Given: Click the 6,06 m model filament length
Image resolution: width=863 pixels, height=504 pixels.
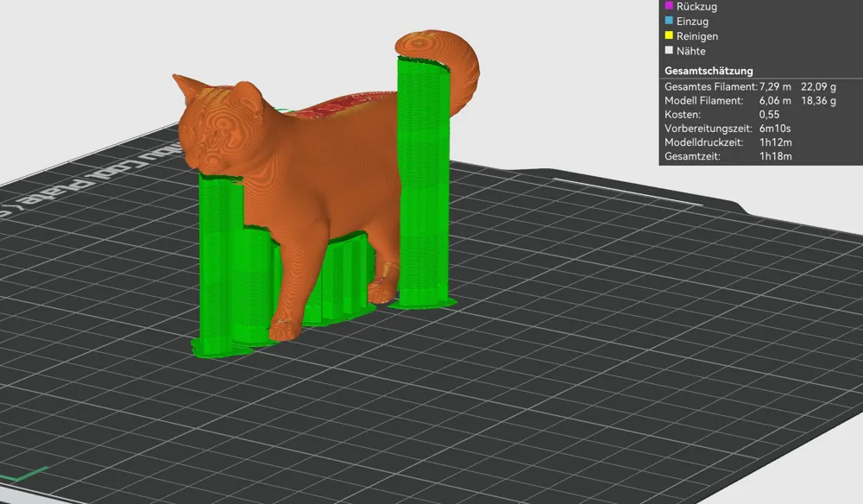Looking at the screenshot, I should (x=775, y=101).
